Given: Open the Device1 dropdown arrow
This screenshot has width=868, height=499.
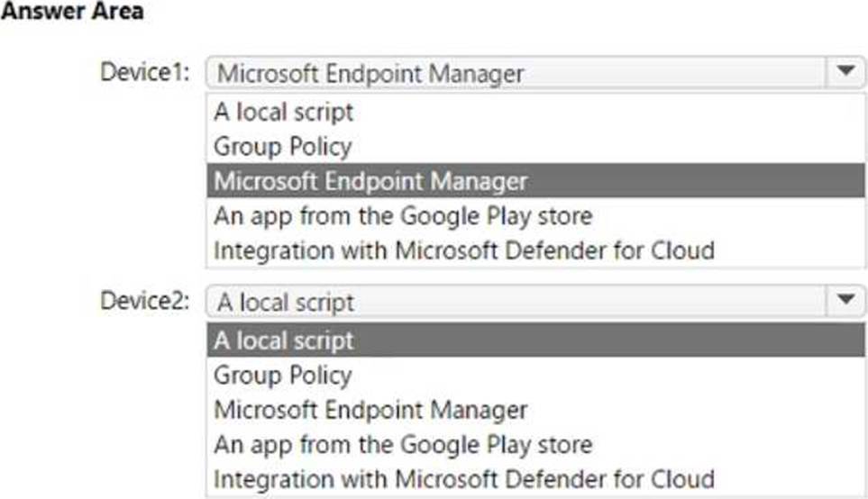Looking at the screenshot, I should click(845, 72).
